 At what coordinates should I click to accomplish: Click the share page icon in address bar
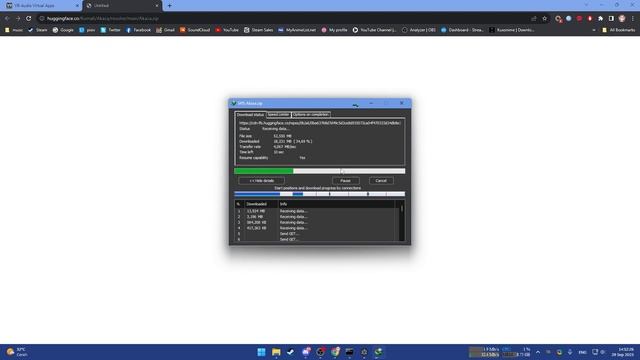pos(533,18)
